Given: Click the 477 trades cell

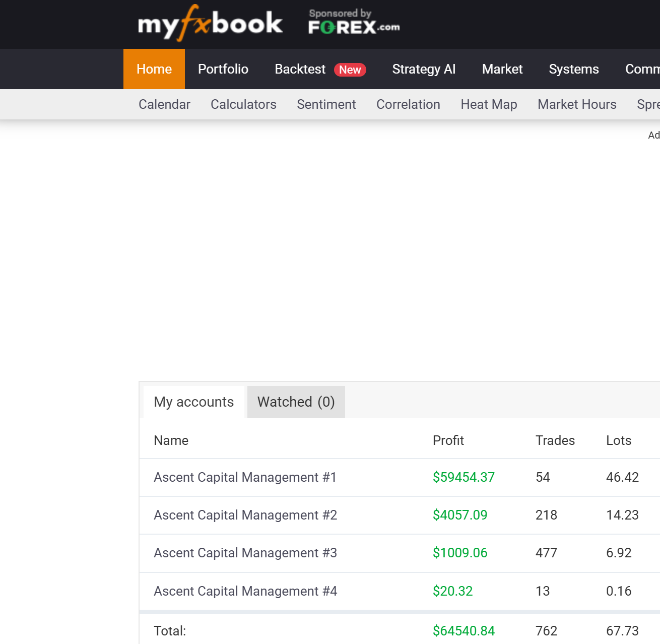Looking at the screenshot, I should [546, 553].
